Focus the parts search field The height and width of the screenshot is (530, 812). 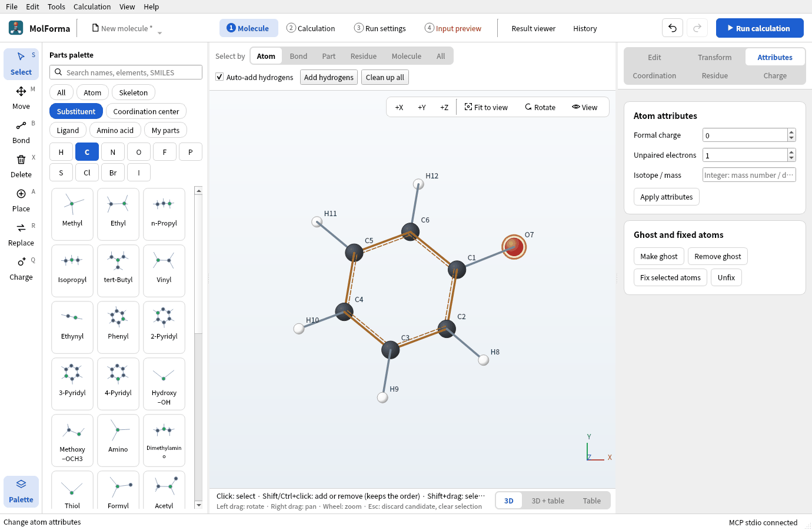126,72
